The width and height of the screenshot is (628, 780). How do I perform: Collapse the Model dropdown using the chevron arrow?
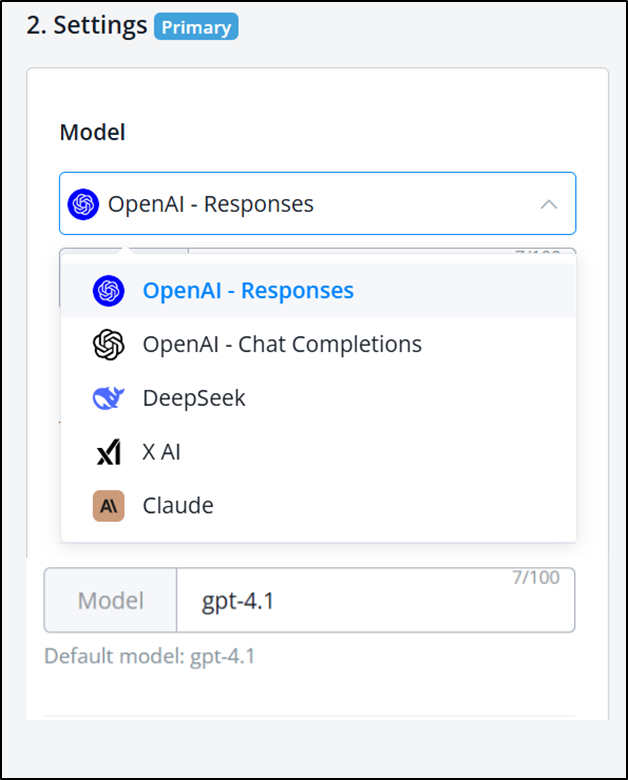point(548,204)
